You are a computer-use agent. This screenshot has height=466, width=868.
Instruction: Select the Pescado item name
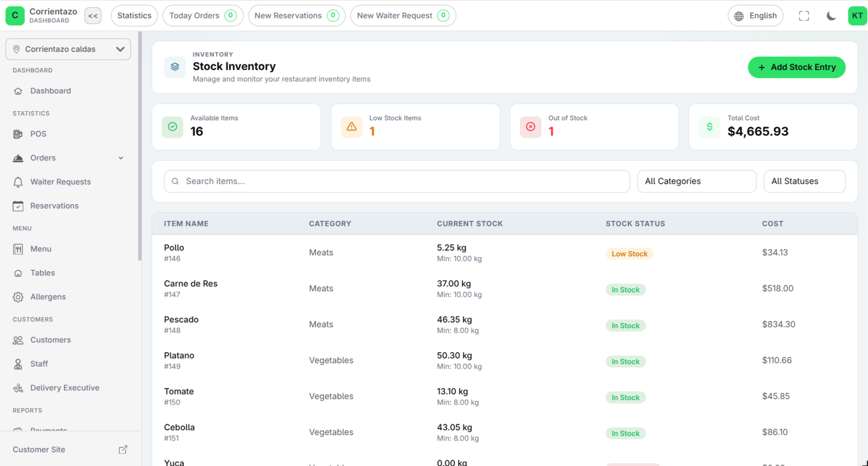point(181,320)
